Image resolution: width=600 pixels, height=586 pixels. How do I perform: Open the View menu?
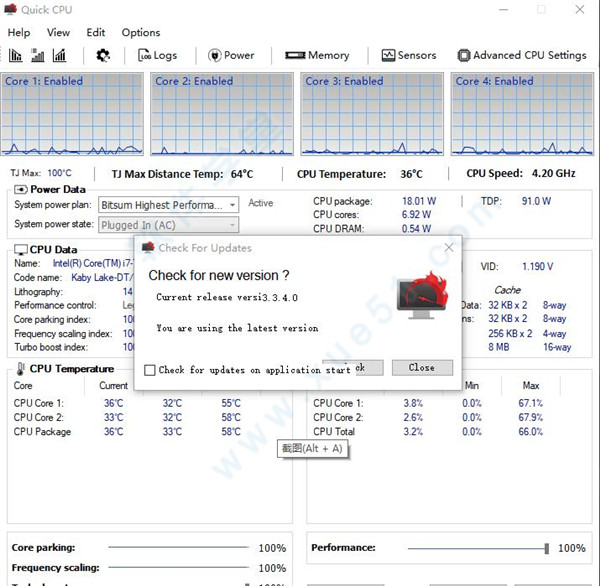(x=58, y=32)
